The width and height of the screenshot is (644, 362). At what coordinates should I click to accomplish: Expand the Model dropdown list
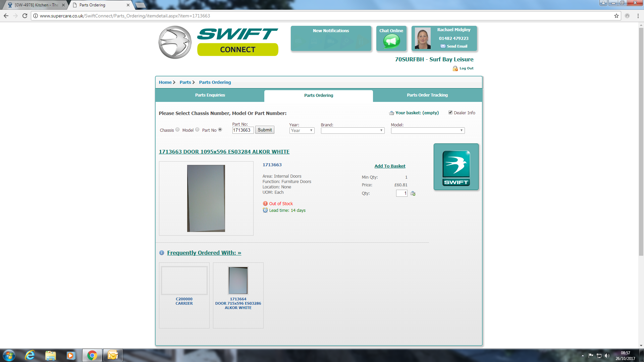coord(427,130)
